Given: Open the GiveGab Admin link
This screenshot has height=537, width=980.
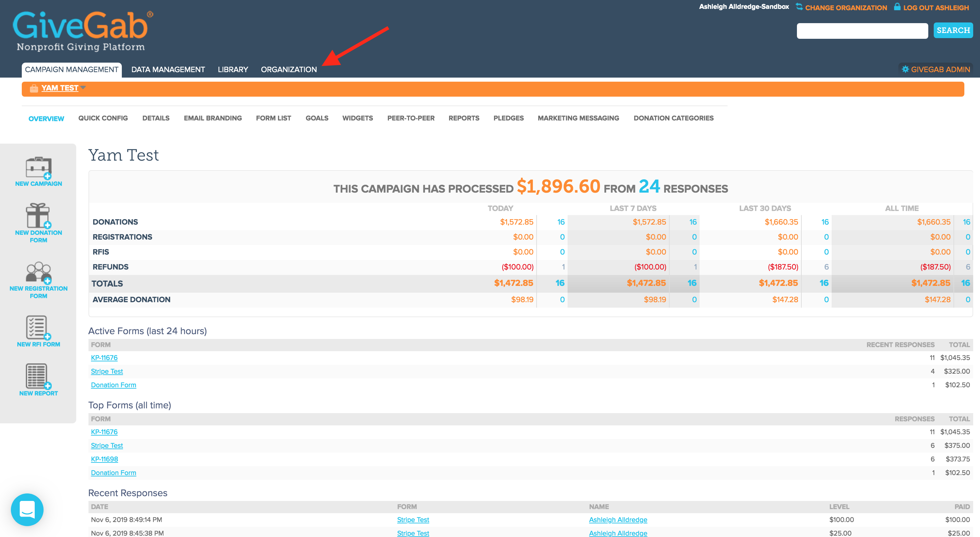Looking at the screenshot, I should pyautogui.click(x=941, y=70).
